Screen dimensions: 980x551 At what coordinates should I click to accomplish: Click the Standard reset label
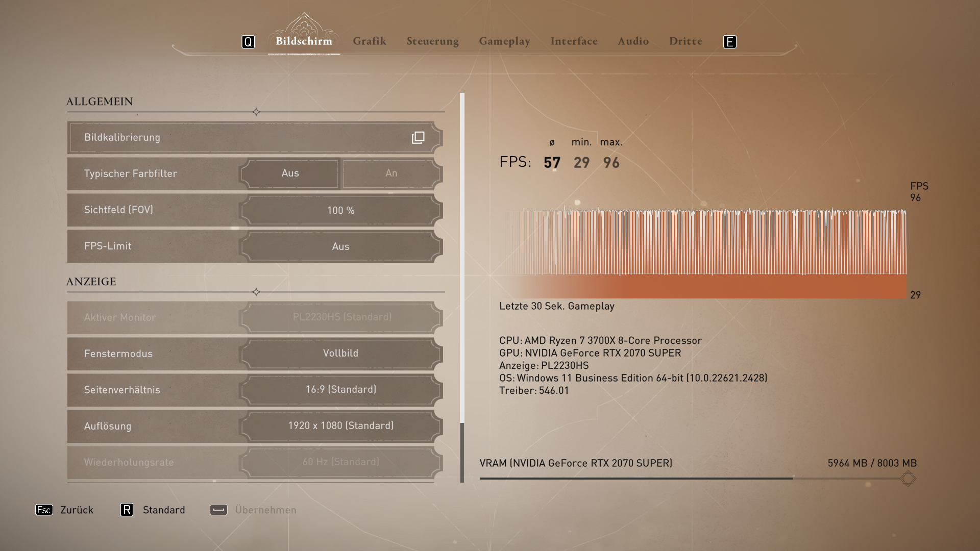click(x=164, y=510)
